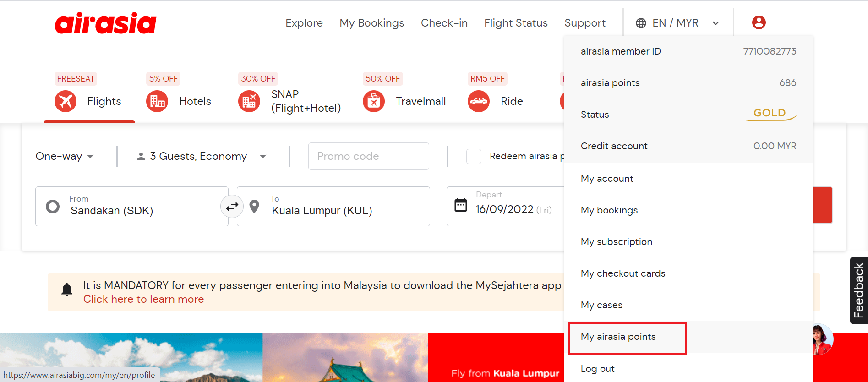Open the 3 Guests, Economy dropdown
868x382 pixels.
(202, 156)
